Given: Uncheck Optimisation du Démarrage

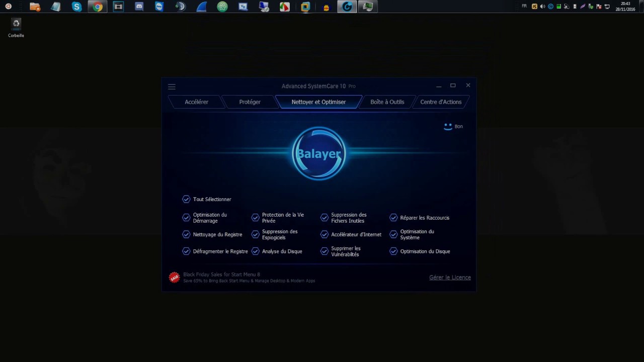Looking at the screenshot, I should point(186,218).
